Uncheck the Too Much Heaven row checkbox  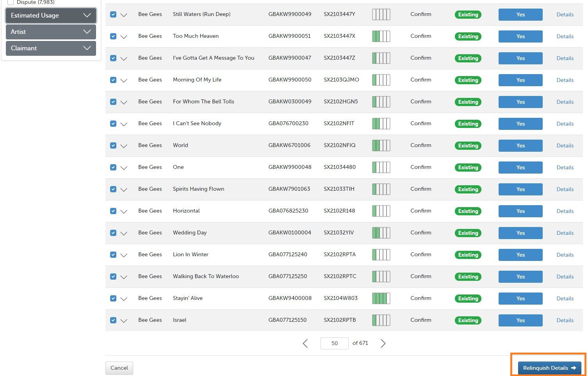coord(113,36)
